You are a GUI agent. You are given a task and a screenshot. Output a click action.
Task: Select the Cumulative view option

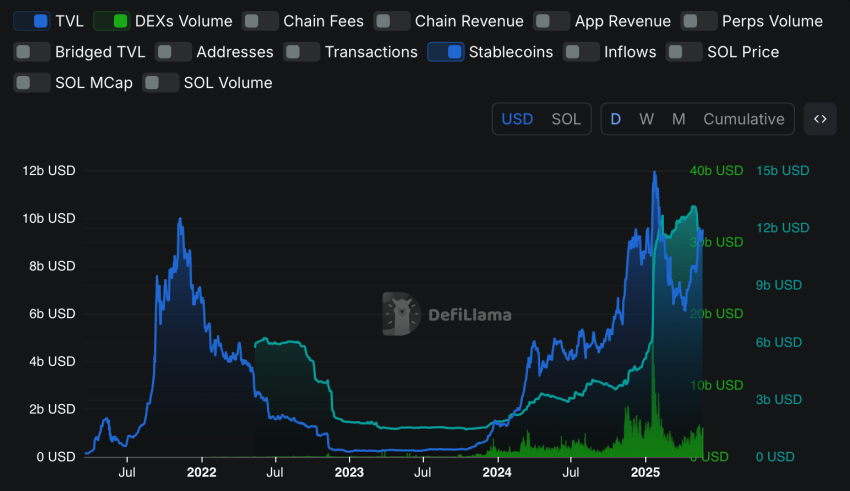[743, 119]
